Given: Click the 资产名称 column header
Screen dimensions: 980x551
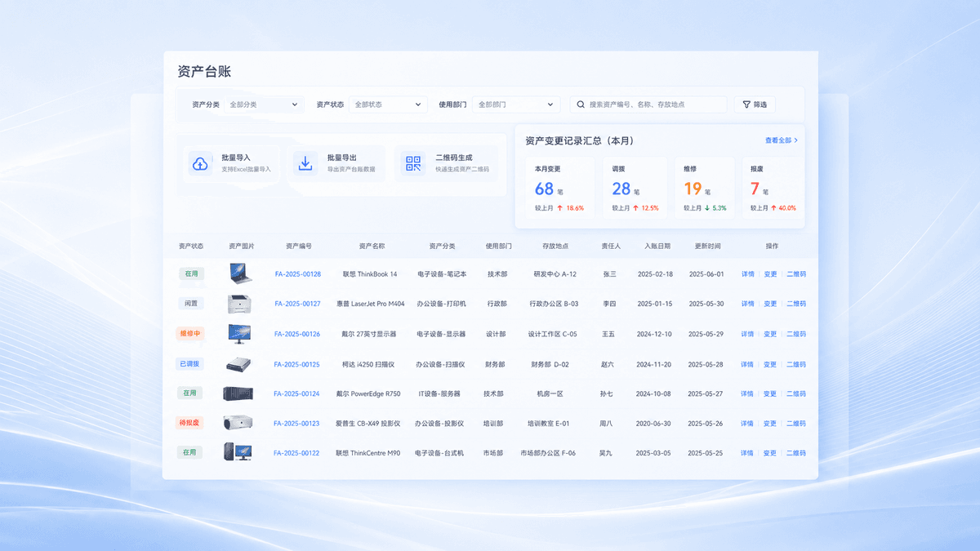Looking at the screenshot, I should [x=372, y=246].
